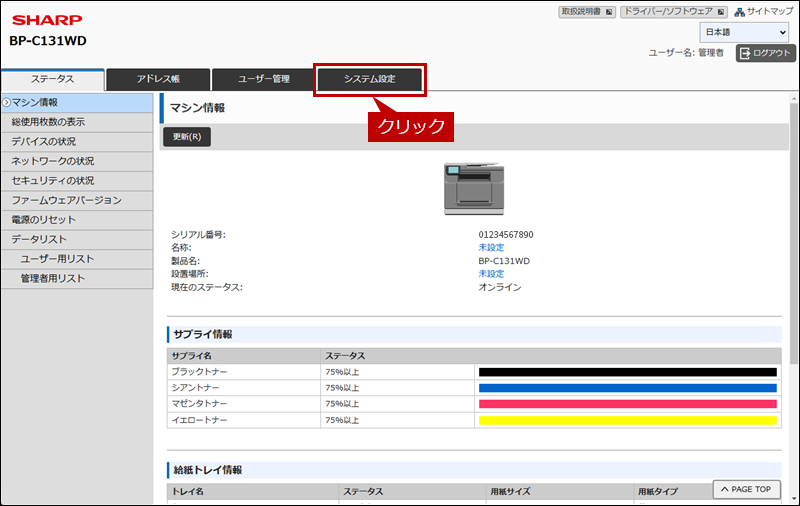The width and height of the screenshot is (800, 506).
Task: Click the 未設定 link for 設置場所
Action: tap(491, 274)
